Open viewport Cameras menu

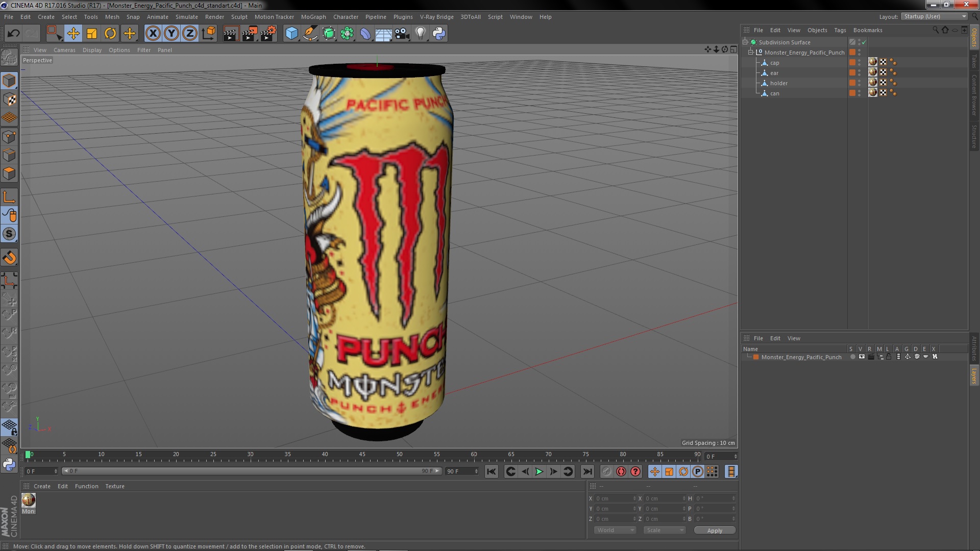pyautogui.click(x=64, y=50)
